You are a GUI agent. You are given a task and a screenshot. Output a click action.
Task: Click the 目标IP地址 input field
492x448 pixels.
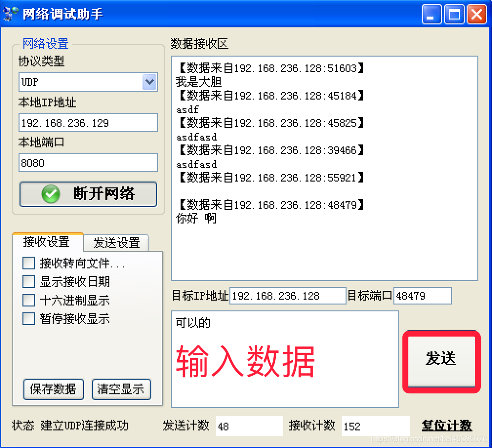(288, 296)
